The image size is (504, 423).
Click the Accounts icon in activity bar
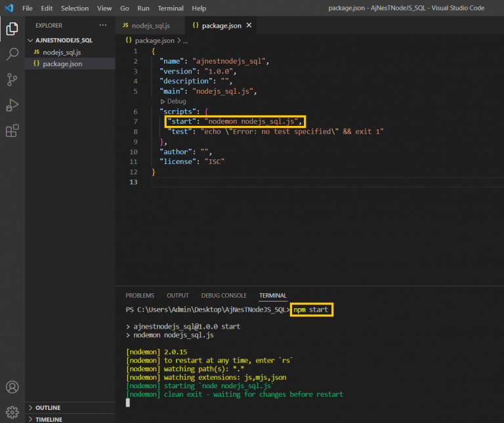tap(12, 387)
